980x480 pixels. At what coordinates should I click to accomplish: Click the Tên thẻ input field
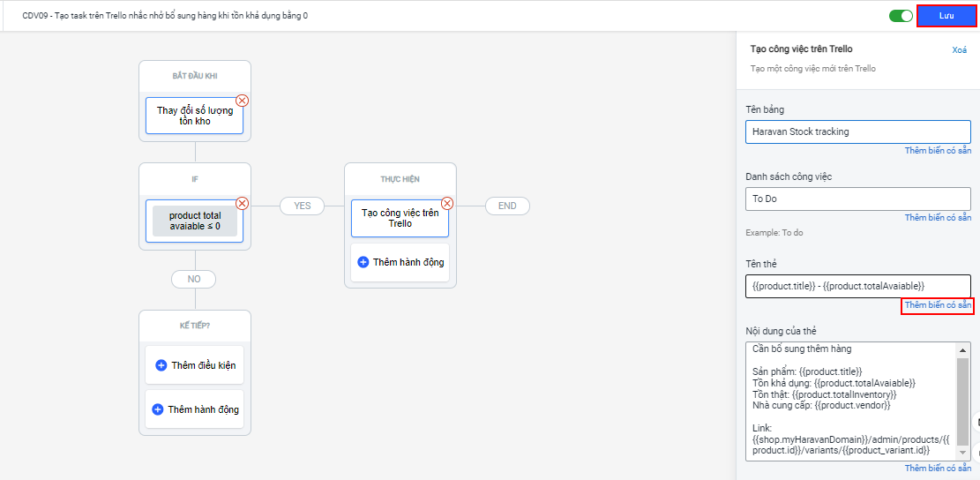[857, 286]
